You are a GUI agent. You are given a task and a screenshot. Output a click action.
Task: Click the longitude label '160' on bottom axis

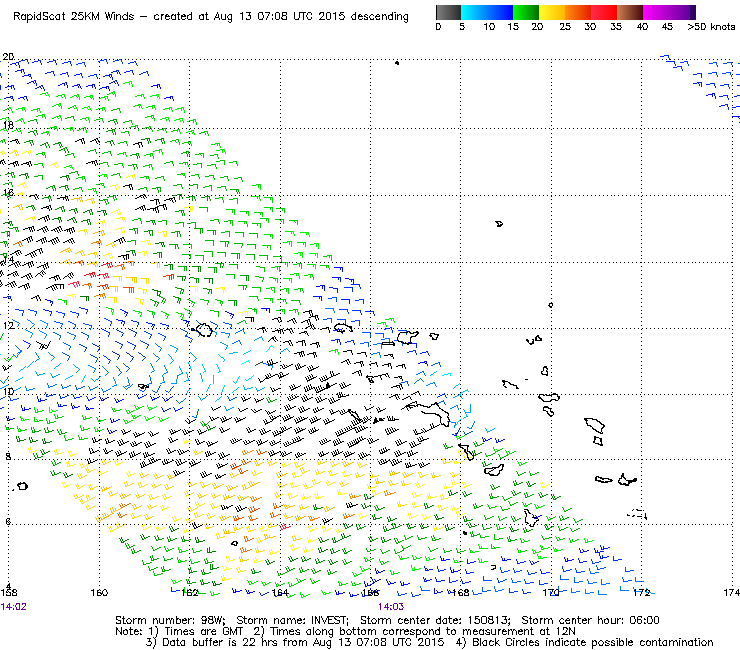point(99,593)
